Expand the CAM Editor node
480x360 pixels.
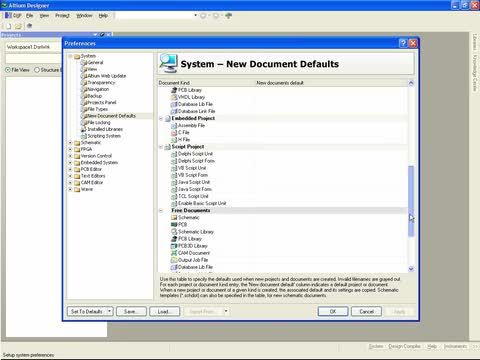pyautogui.click(x=71, y=182)
